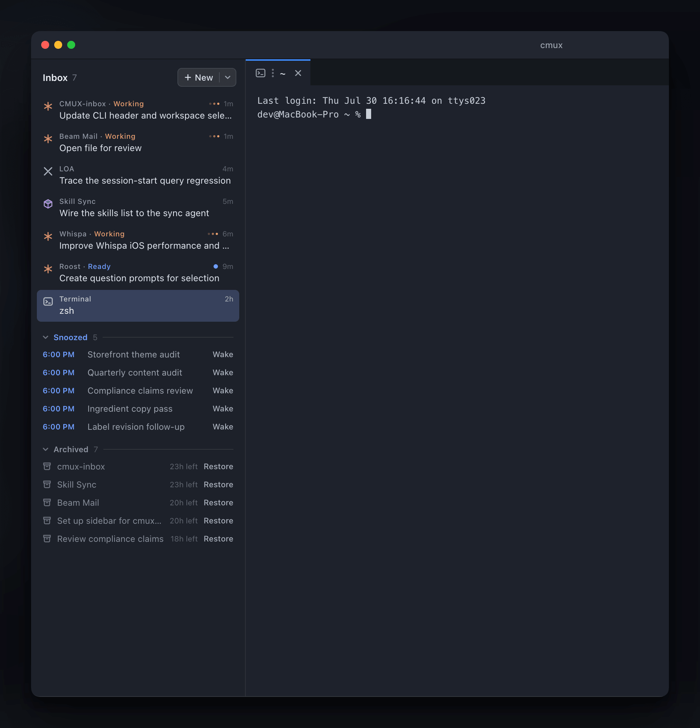The image size is (700, 728).
Task: Restore Review compliance claims
Action: pyautogui.click(x=218, y=539)
